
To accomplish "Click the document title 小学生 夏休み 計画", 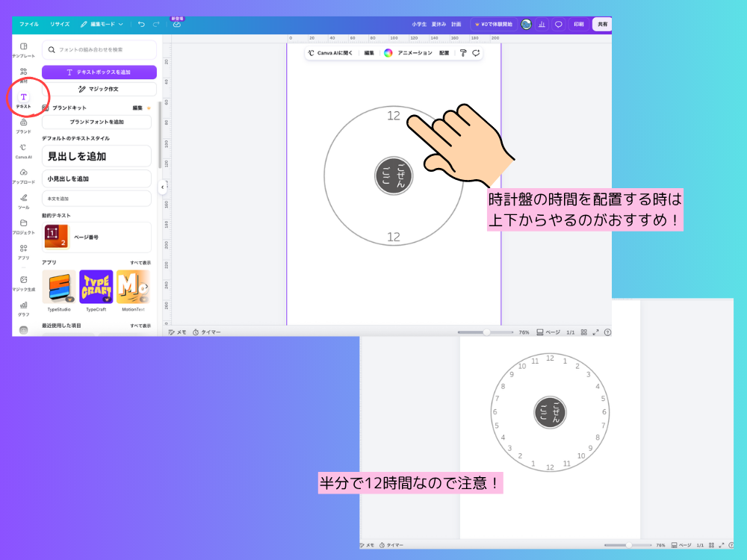I will click(x=436, y=25).
